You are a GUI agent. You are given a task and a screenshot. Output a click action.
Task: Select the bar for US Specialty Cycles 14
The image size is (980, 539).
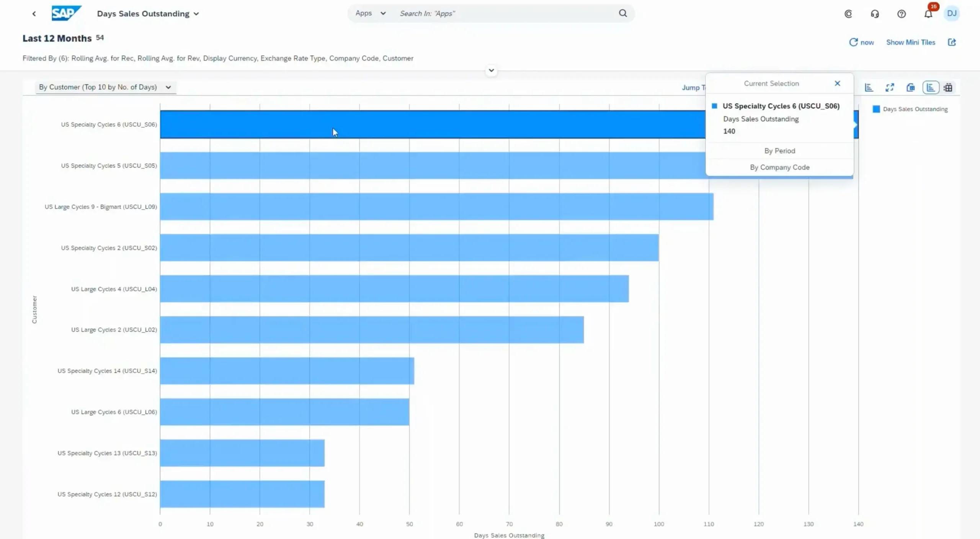click(287, 371)
